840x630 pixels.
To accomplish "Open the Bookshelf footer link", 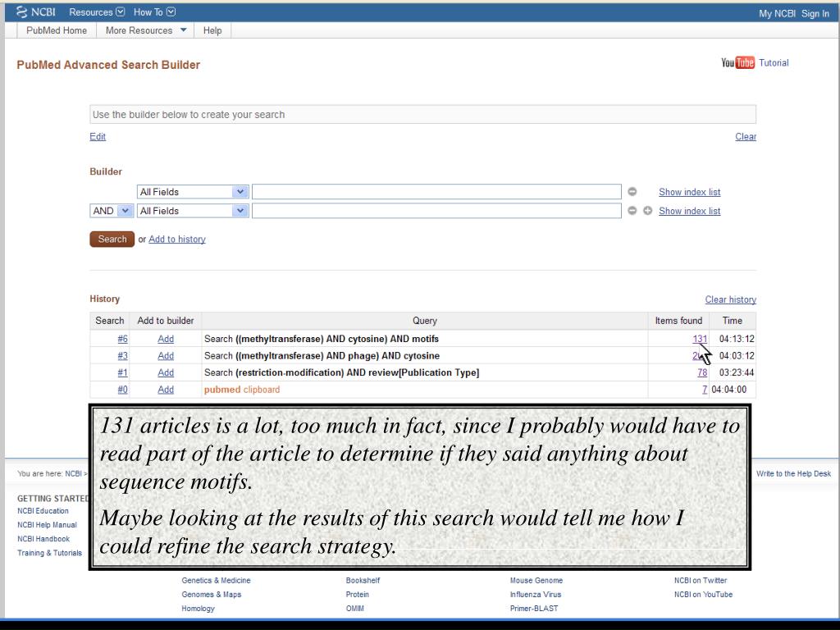I will point(363,580).
